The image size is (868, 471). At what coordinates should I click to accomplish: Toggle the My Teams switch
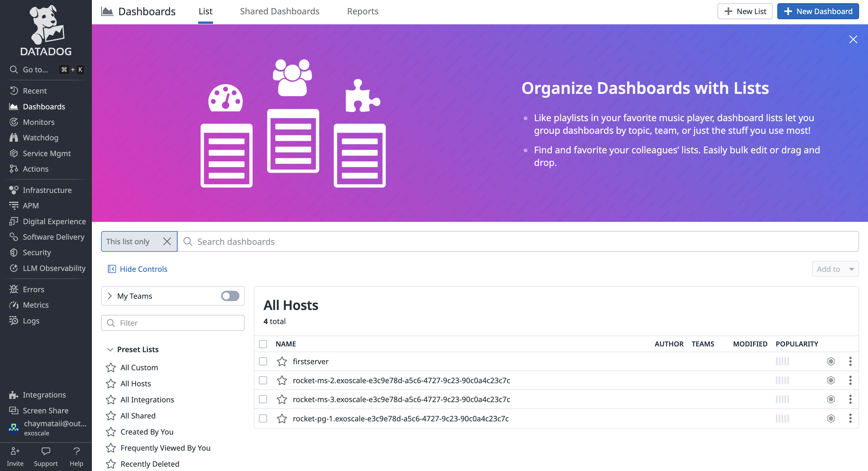pyautogui.click(x=230, y=296)
